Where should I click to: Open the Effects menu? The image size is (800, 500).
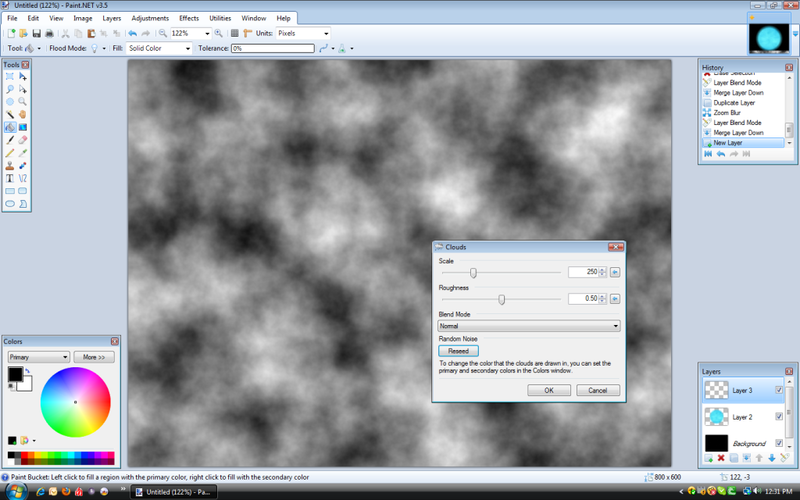189,18
